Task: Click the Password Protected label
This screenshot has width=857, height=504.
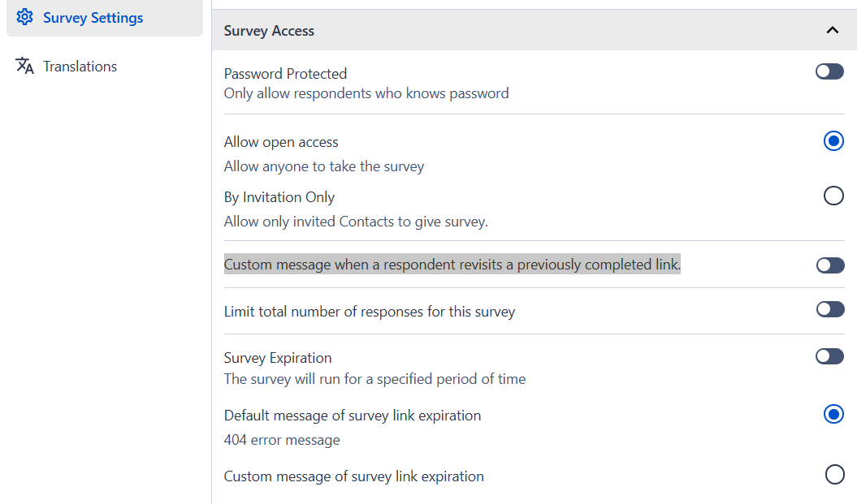Action: [285, 74]
